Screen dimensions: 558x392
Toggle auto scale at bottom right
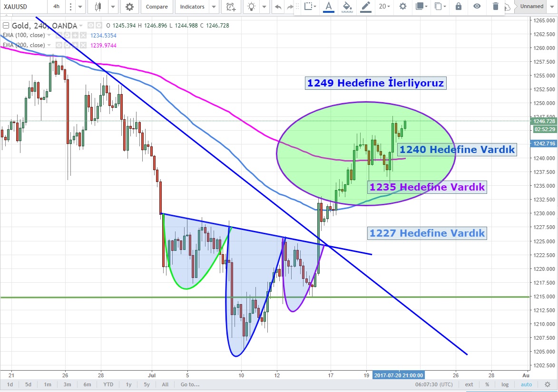point(526,384)
